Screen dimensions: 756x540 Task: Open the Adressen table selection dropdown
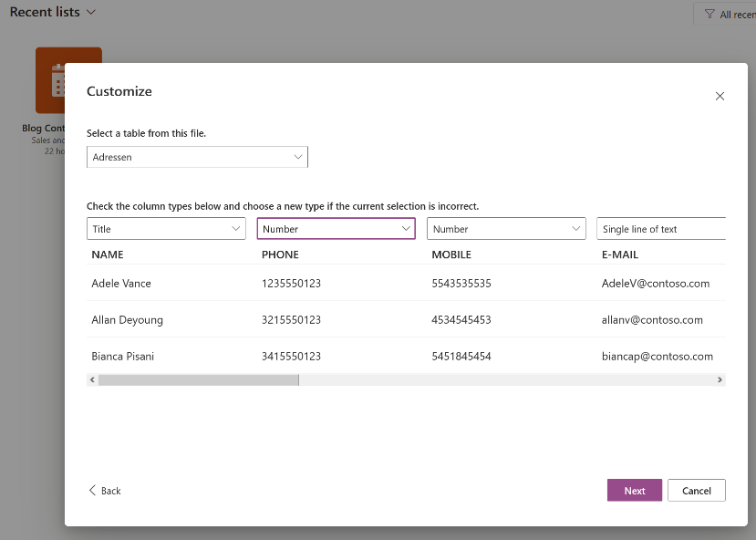tap(197, 157)
